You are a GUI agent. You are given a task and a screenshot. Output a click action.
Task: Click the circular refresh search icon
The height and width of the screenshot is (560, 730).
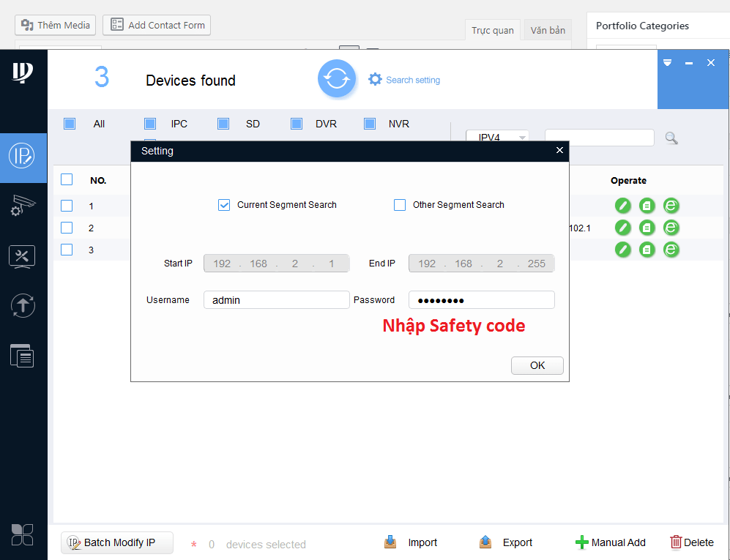[336, 79]
